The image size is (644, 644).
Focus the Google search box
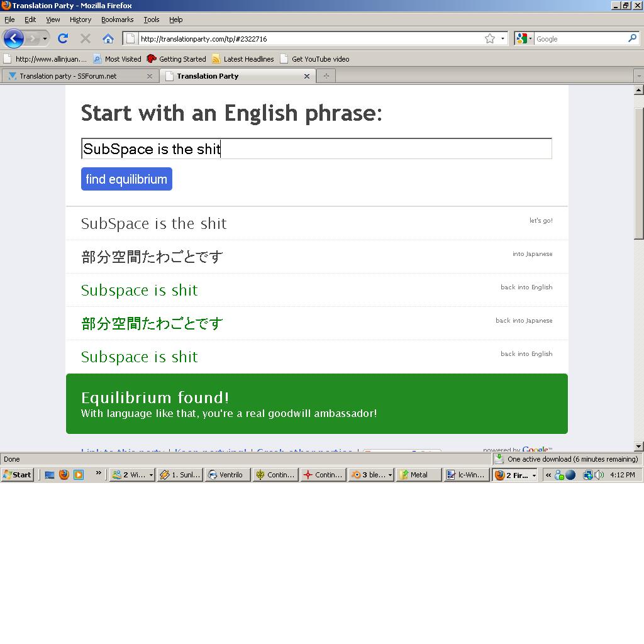tap(580, 39)
